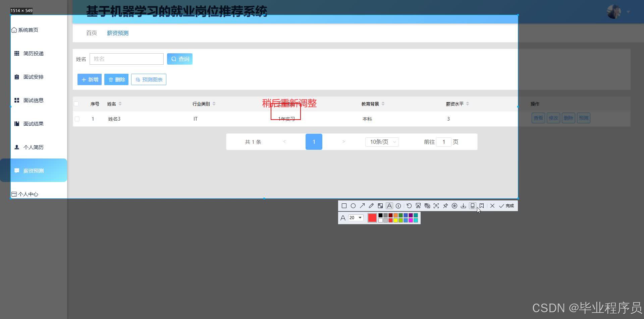Pick the pencil freehand tool

click(371, 205)
